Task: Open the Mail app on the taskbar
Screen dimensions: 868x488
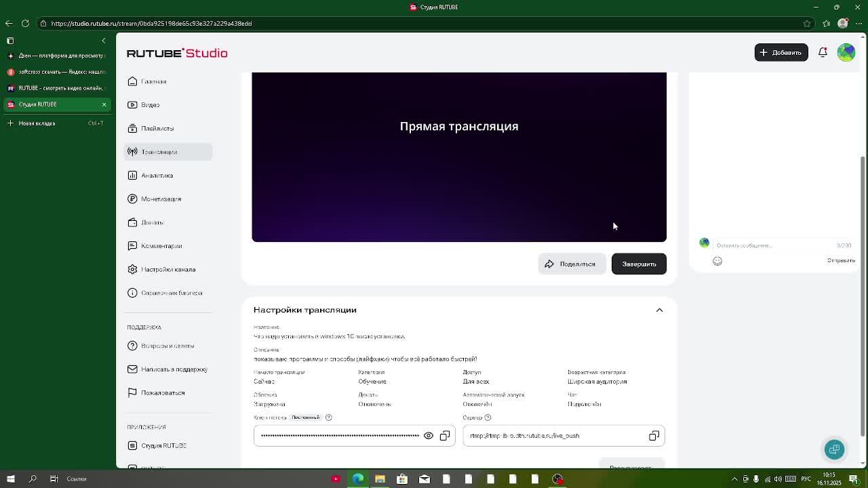Action: pyautogui.click(x=425, y=479)
